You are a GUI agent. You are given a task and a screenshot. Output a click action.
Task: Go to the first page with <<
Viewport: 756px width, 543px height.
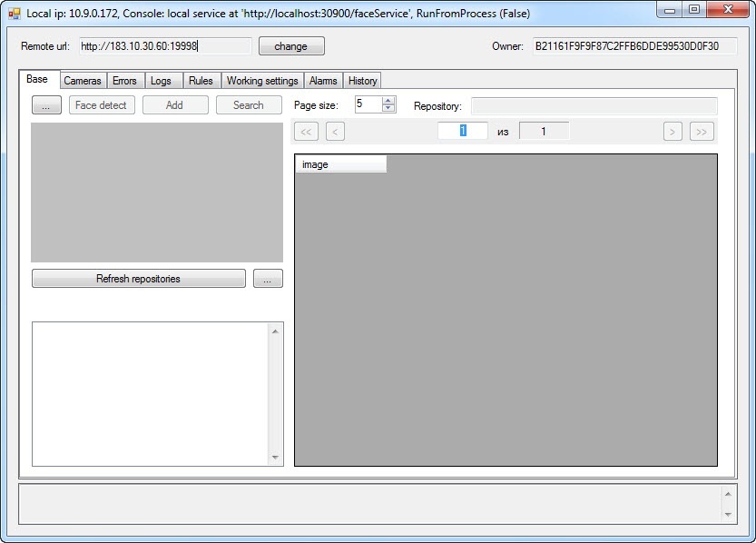(307, 132)
